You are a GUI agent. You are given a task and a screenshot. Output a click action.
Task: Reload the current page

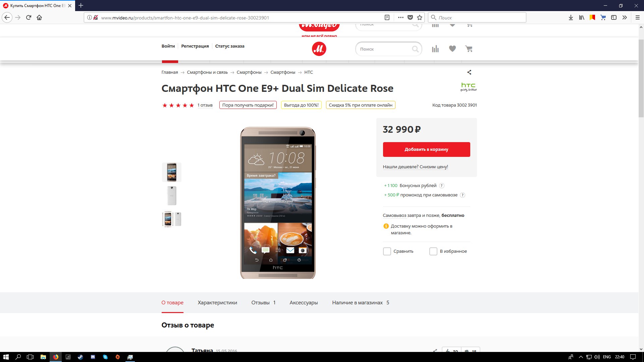(29, 17)
